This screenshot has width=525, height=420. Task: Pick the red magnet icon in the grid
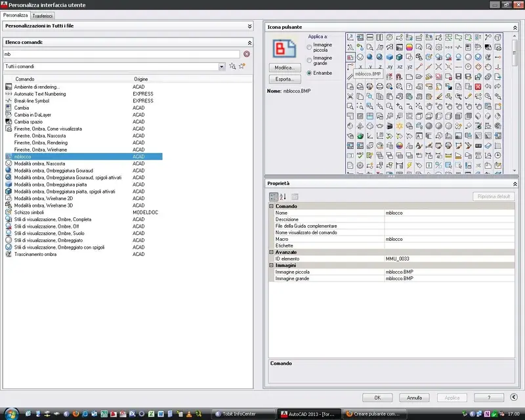click(x=400, y=77)
